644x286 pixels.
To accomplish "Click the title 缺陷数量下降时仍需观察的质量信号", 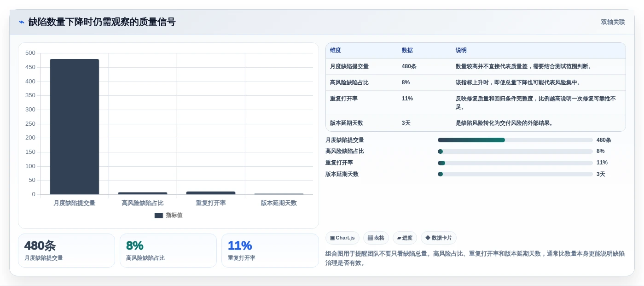I will click(102, 22).
